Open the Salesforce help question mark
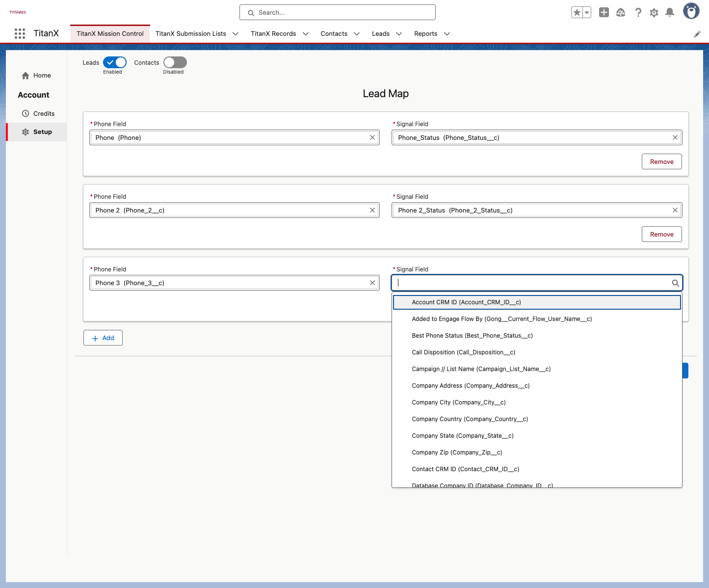Image resolution: width=709 pixels, height=588 pixels. pos(638,12)
